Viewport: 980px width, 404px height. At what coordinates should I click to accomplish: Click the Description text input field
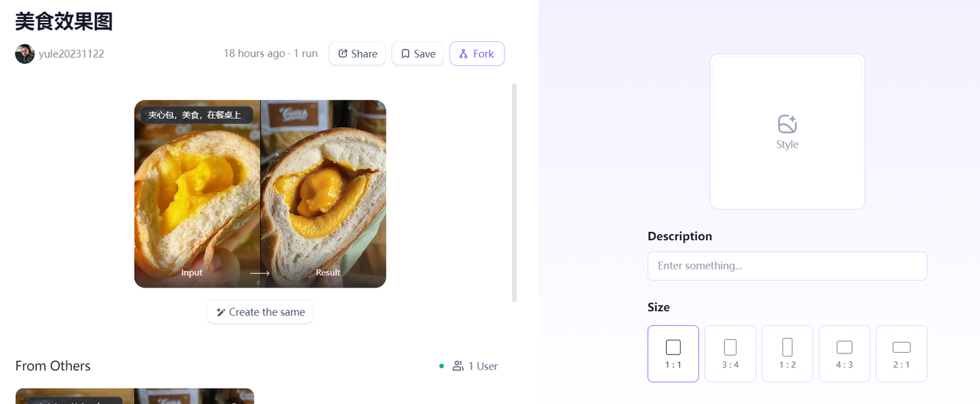click(787, 266)
